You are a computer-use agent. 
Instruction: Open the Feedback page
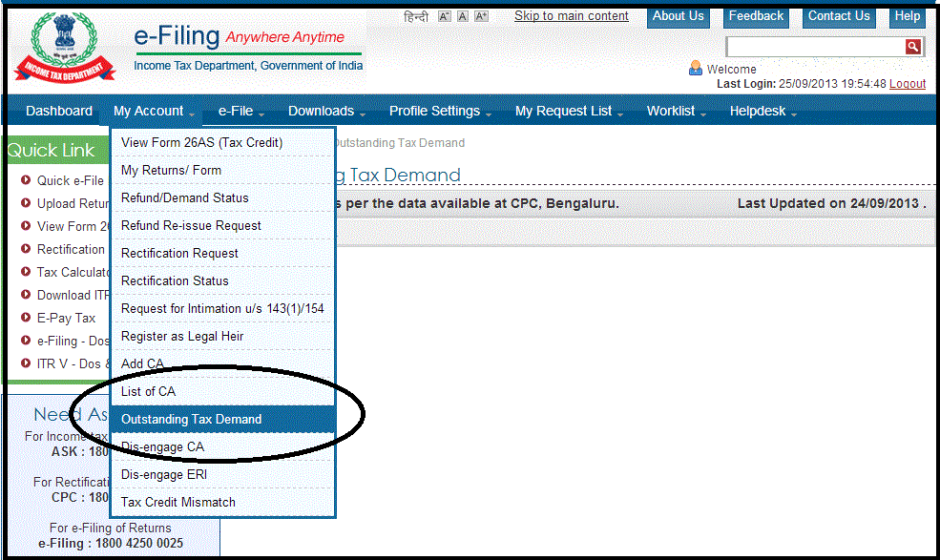coord(756,17)
